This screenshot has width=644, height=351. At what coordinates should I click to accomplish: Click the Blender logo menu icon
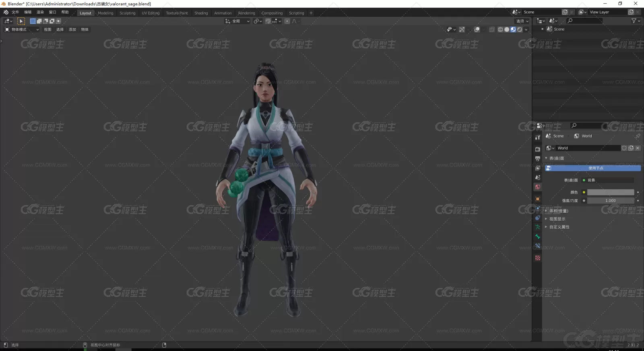point(6,12)
